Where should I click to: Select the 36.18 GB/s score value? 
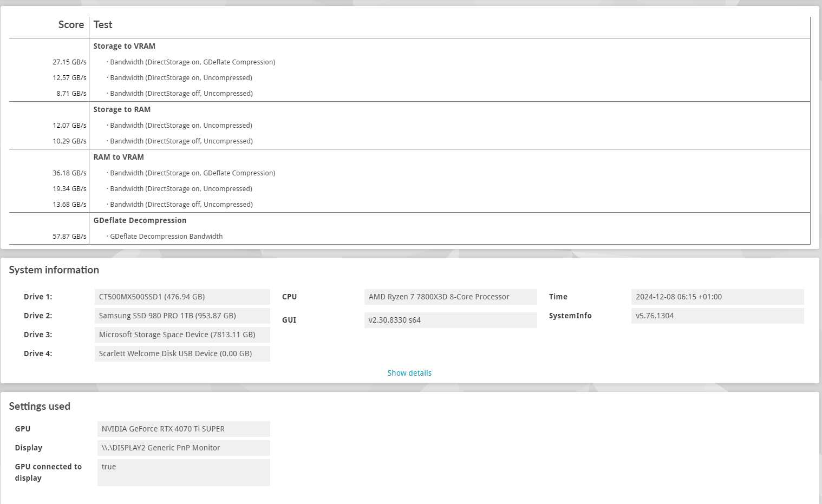tap(69, 173)
